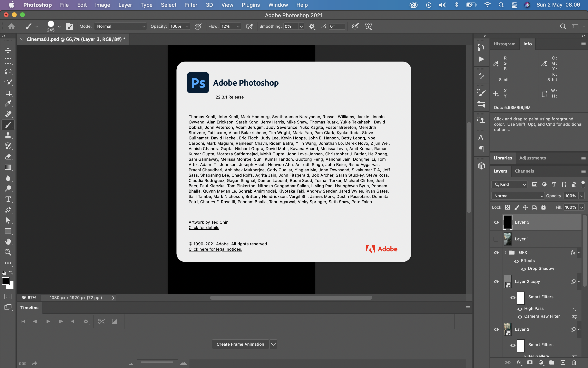This screenshot has height=368, width=588.
Task: Open the Smoothing value dropdown arrow
Action: [x=301, y=26]
